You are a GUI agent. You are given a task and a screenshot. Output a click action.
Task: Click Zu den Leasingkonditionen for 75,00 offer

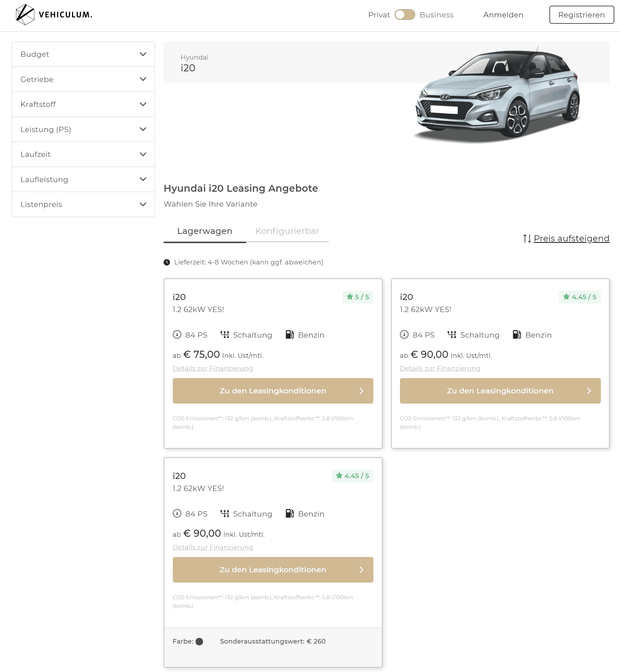[273, 391]
